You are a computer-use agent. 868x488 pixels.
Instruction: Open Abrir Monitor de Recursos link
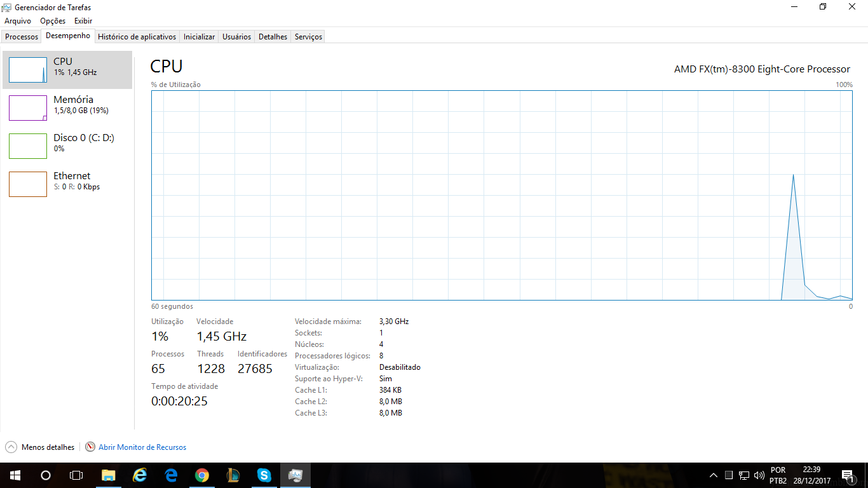142,447
